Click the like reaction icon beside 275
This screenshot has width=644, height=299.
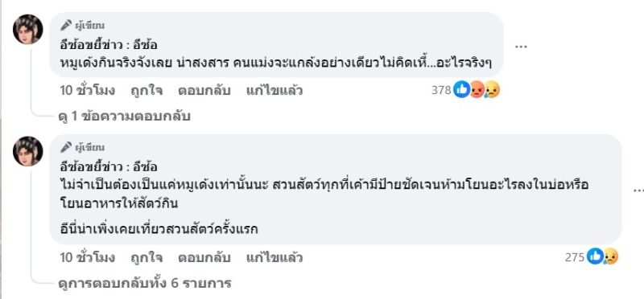click(x=595, y=256)
